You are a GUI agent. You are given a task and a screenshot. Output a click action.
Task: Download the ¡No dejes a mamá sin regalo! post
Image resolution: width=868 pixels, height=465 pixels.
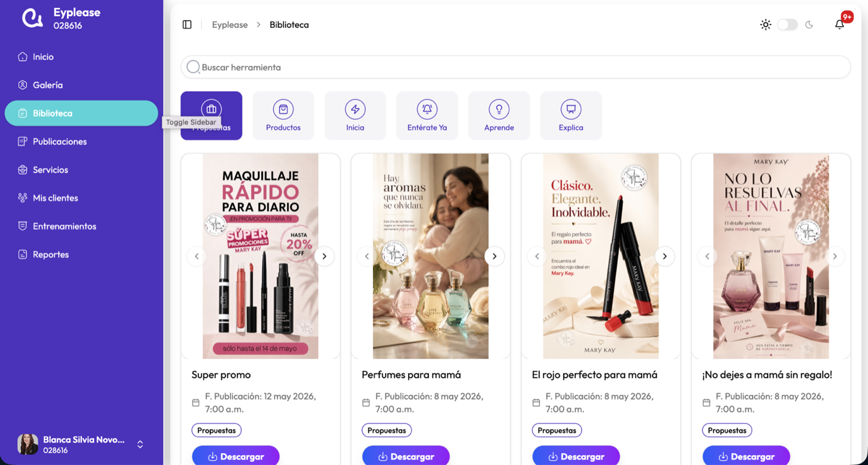click(x=746, y=456)
